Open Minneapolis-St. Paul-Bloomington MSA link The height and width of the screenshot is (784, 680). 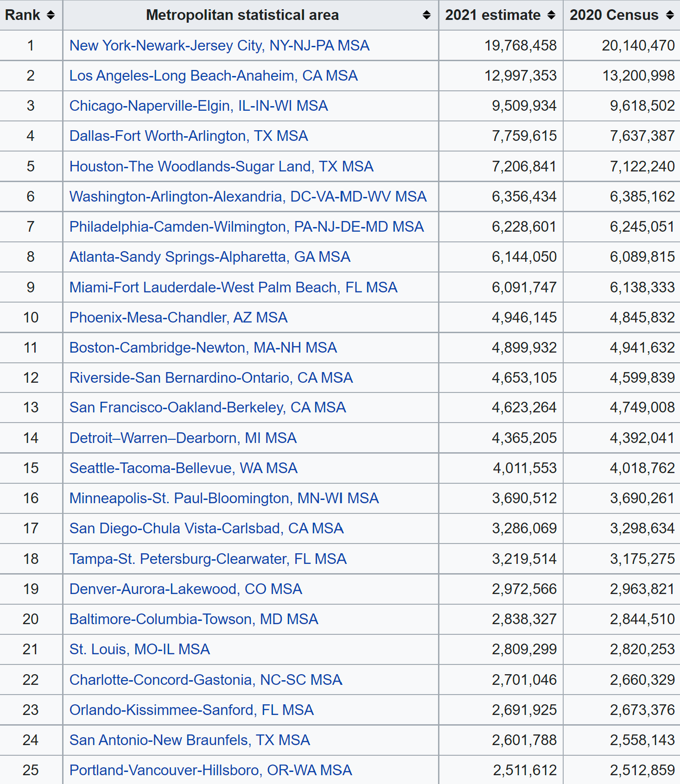pyautogui.click(x=224, y=498)
